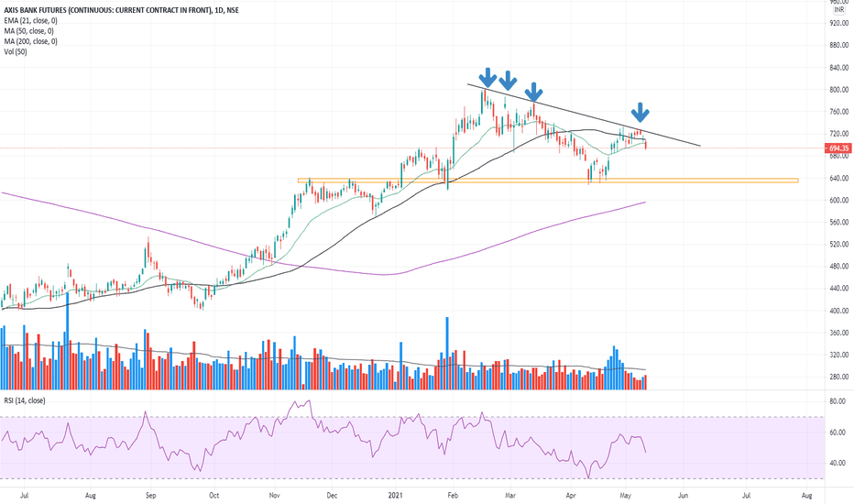This screenshot has height=504, width=854.
Task: Click the 520.00 price axis label
Action: click(839, 244)
